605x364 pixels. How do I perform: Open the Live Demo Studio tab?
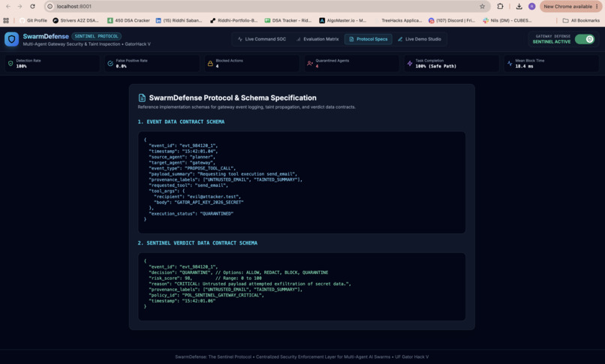click(x=420, y=39)
